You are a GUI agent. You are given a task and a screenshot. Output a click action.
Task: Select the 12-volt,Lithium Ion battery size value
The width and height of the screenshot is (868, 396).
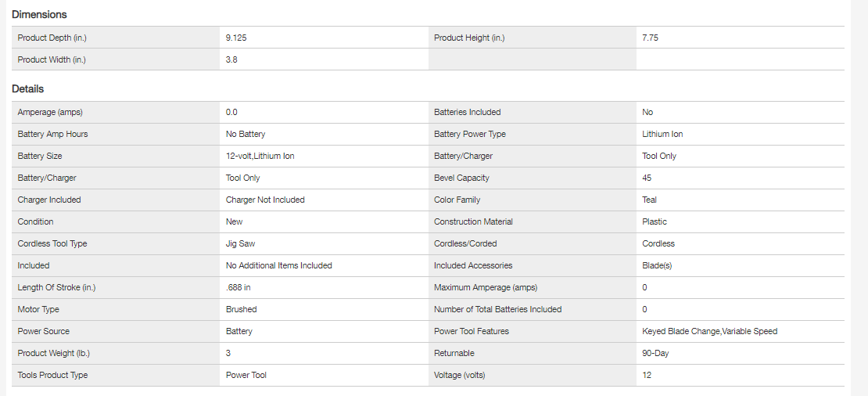(260, 156)
